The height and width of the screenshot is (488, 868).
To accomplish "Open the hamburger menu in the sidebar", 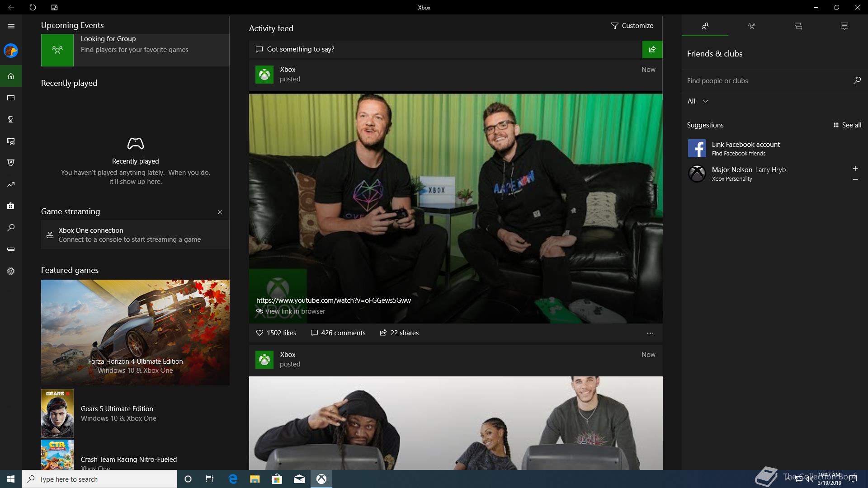I will coord(11,26).
